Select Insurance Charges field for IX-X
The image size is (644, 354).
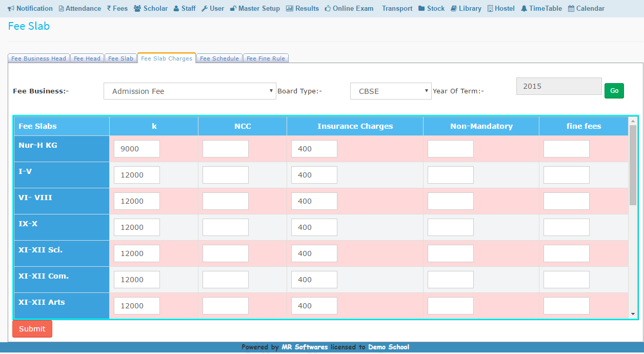pos(314,227)
